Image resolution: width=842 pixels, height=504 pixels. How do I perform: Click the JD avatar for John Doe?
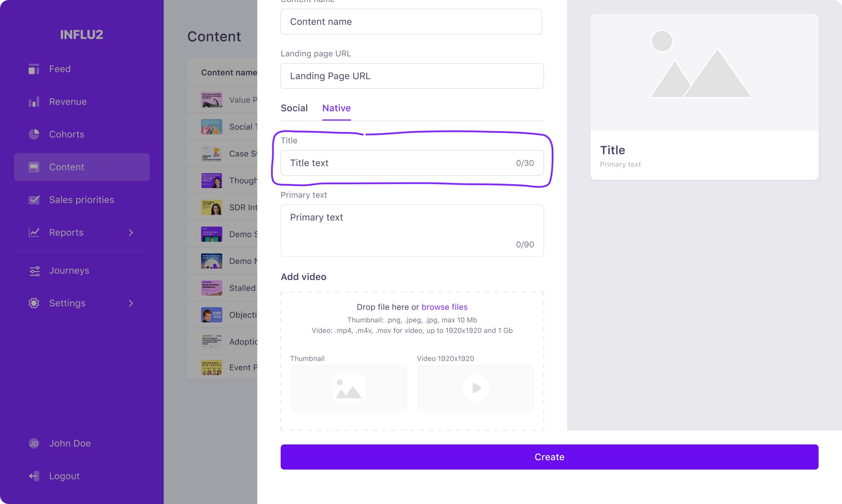click(x=34, y=443)
